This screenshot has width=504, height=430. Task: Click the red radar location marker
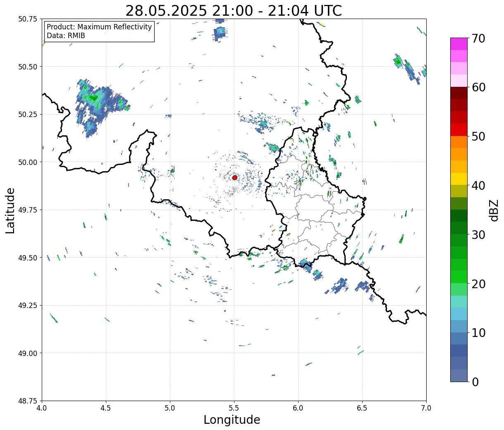point(234,177)
